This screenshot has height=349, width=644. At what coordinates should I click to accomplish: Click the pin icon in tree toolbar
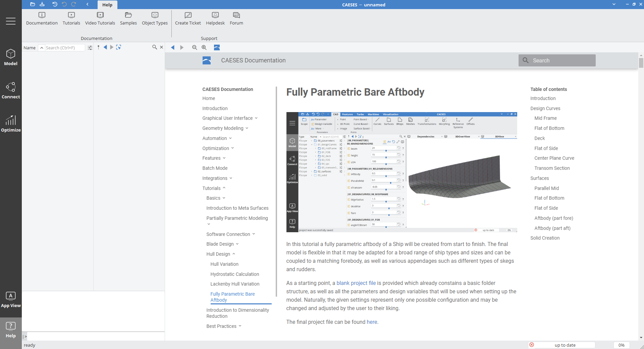[x=98, y=47]
